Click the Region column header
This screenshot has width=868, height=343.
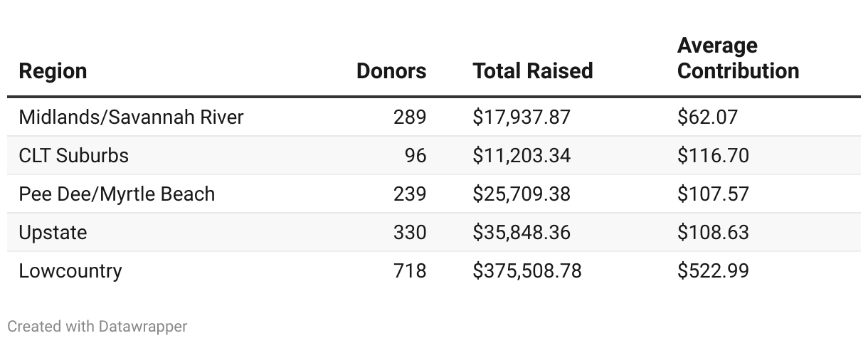pyautogui.click(x=53, y=71)
